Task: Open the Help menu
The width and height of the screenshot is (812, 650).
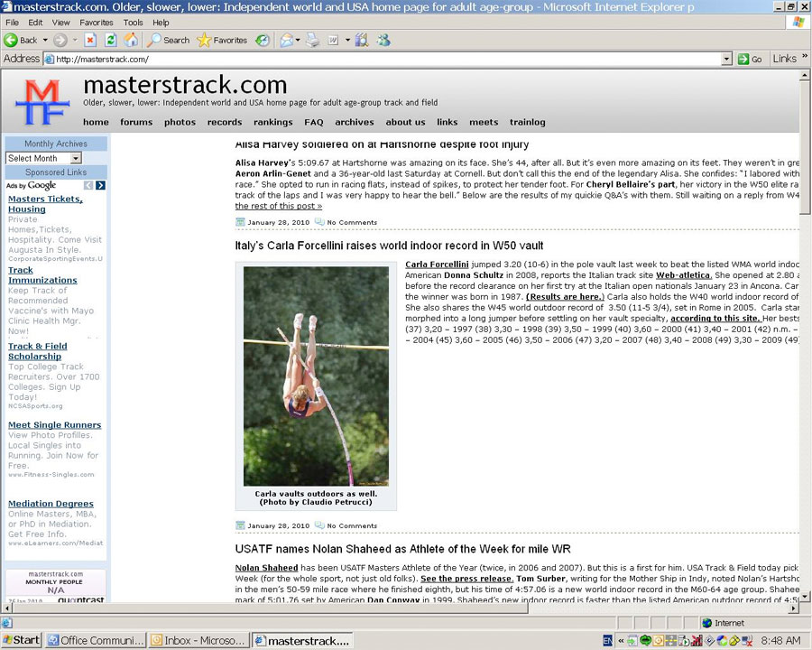Action: coord(161,23)
